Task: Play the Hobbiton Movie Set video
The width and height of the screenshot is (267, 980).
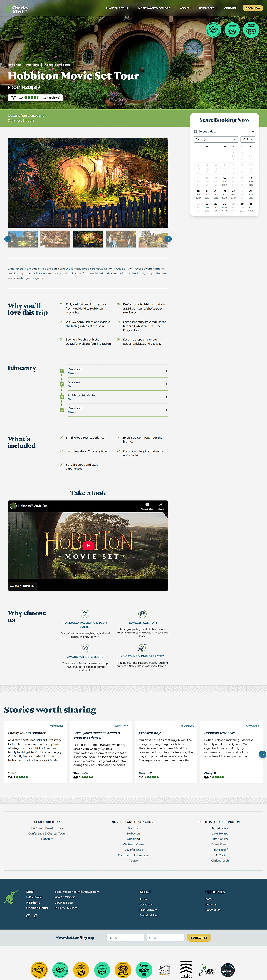Action: pos(88,546)
